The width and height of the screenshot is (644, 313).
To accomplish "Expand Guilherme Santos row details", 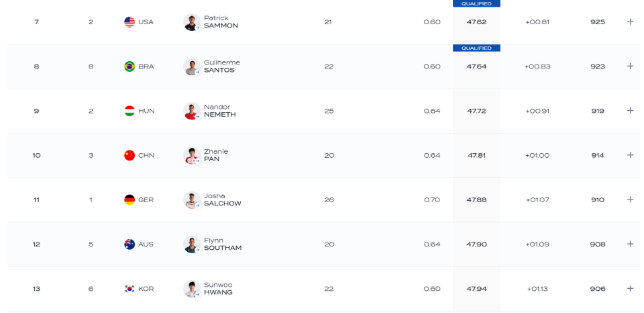I will point(630,66).
